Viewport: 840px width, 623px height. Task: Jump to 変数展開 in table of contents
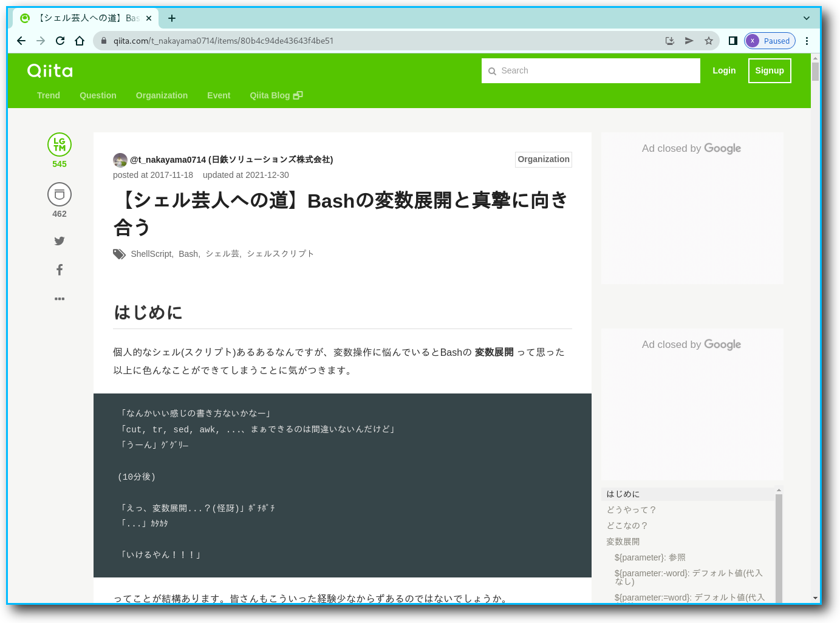pos(623,542)
